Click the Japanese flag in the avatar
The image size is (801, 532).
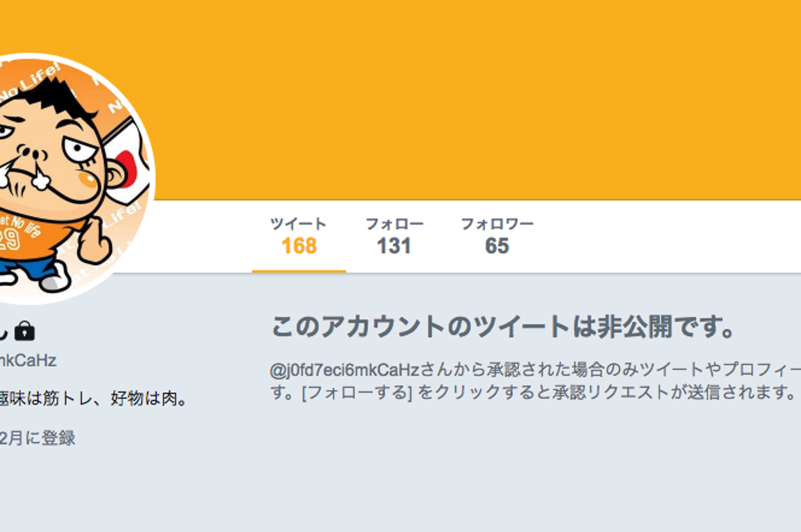[132, 160]
